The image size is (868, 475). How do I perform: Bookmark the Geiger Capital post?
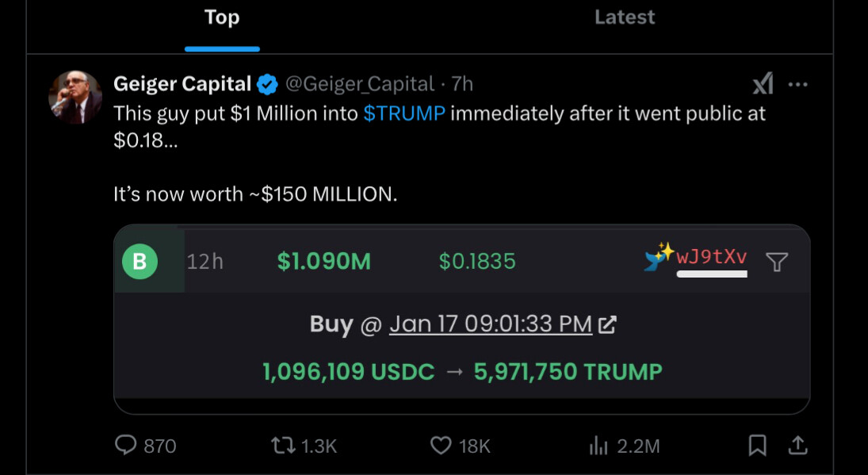(x=757, y=446)
